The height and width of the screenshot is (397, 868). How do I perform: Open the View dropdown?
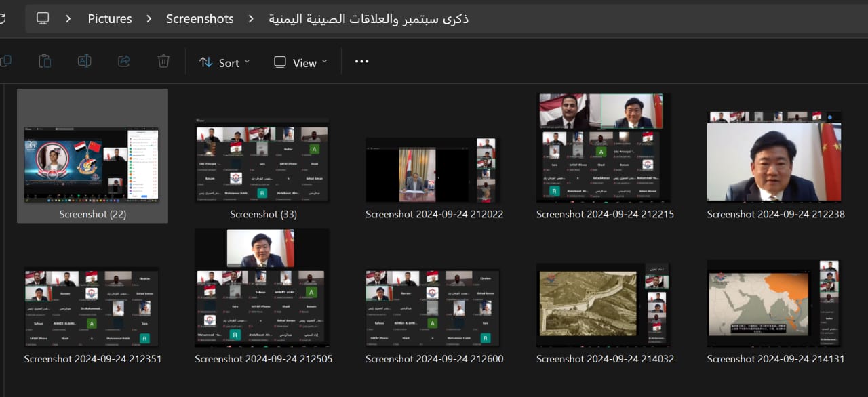(x=300, y=62)
